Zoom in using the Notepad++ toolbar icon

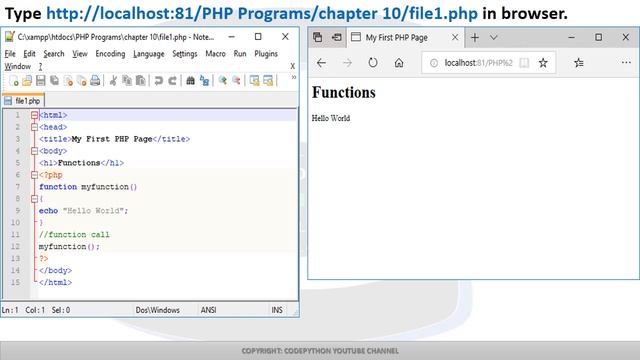coord(222,81)
